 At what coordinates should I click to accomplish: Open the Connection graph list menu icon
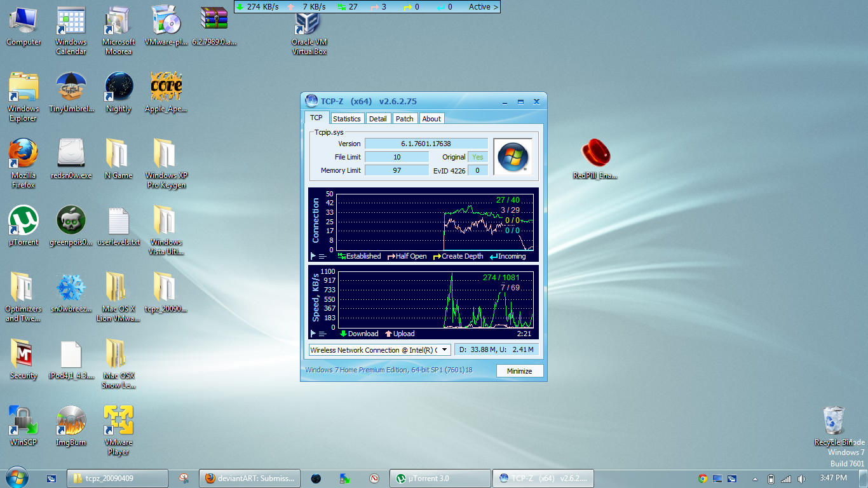click(x=323, y=257)
